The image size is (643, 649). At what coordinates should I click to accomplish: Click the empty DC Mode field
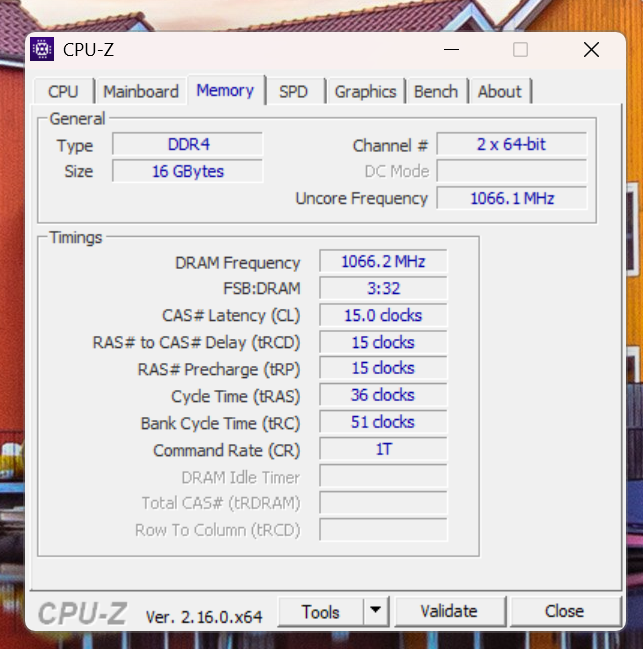tap(512, 171)
